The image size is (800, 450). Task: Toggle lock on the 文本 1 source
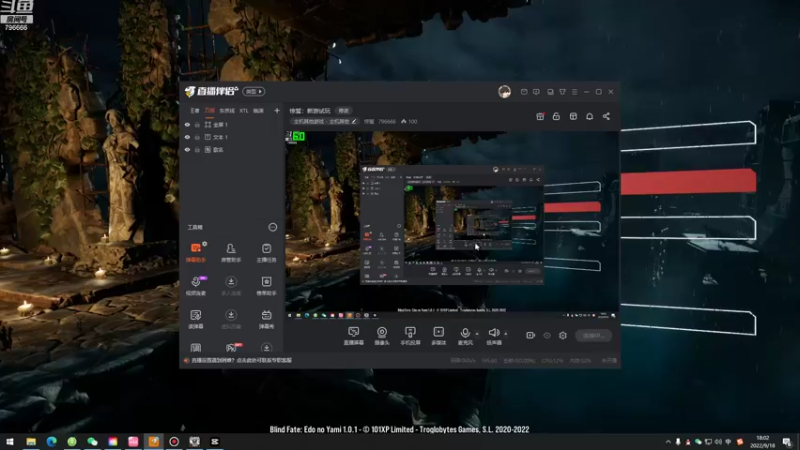coord(197,137)
